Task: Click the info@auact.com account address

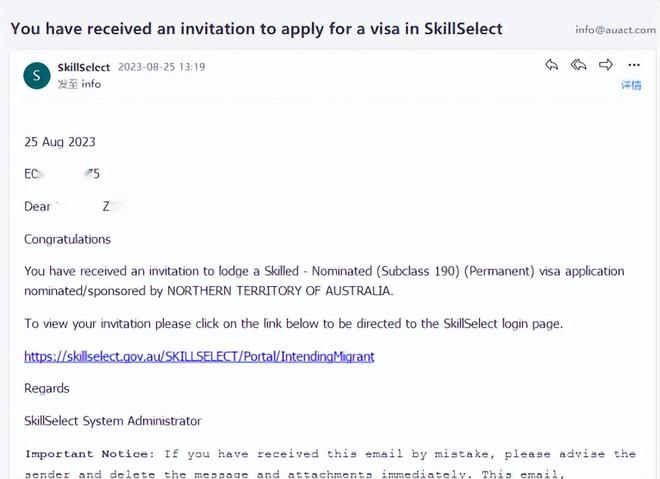Action: (x=611, y=30)
